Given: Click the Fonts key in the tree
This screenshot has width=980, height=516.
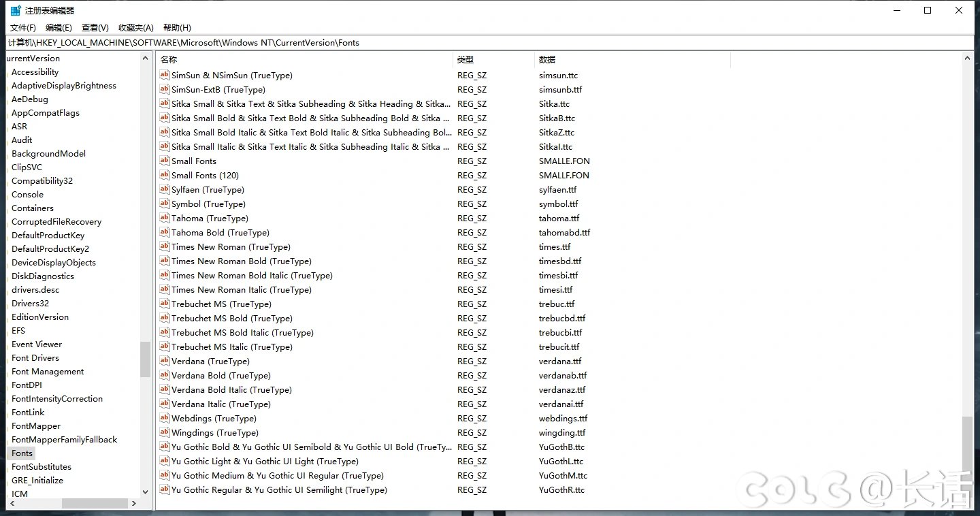Looking at the screenshot, I should (22, 453).
